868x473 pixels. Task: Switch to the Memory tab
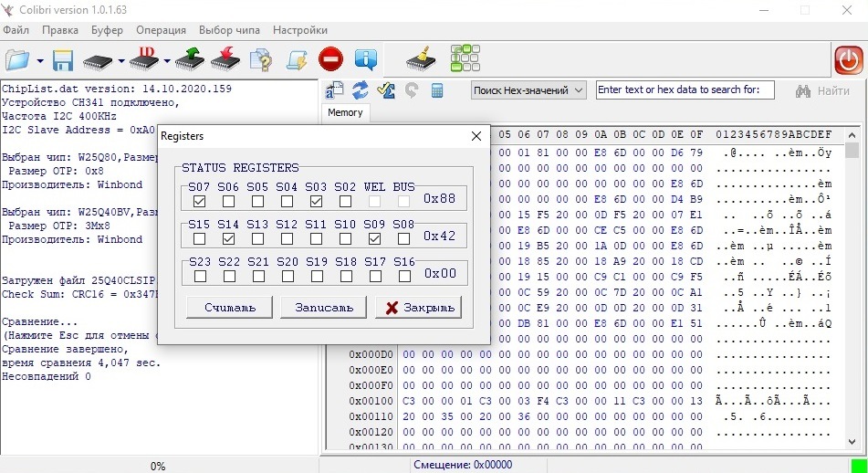coord(345,112)
